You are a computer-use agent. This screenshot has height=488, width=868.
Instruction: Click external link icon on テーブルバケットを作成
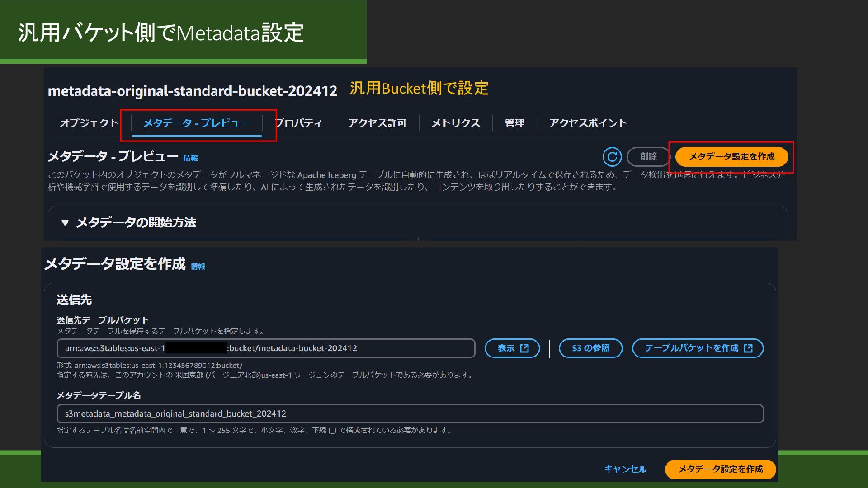[748, 348]
